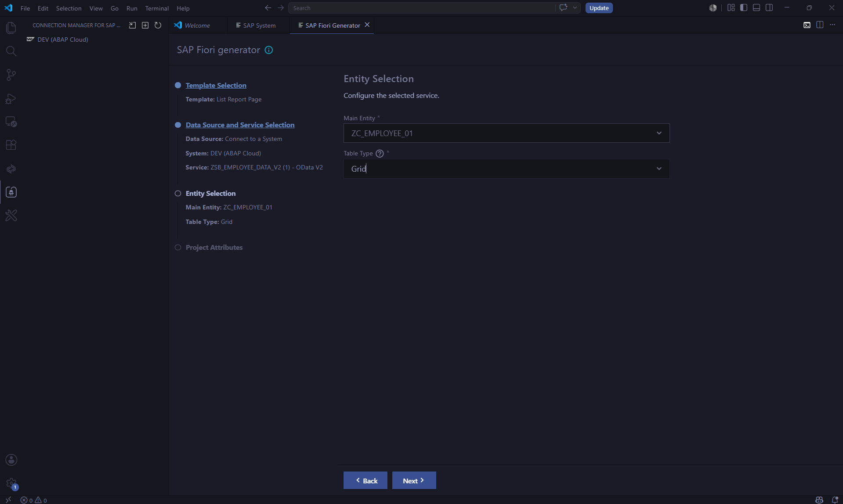Open the Main Entity dropdown arrow
Image resolution: width=843 pixels, height=504 pixels.
tap(659, 133)
